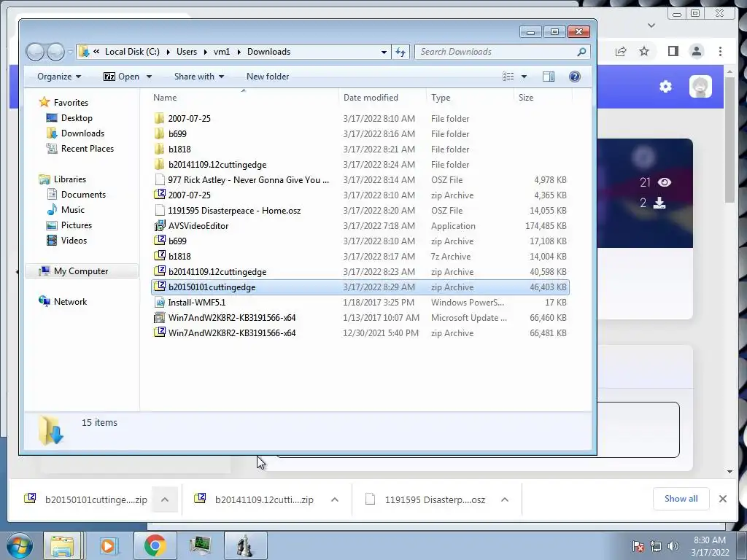Screen dimensions: 747x560
Task: Expand options for b20141109.12cutti zip download
Action: [335, 499]
